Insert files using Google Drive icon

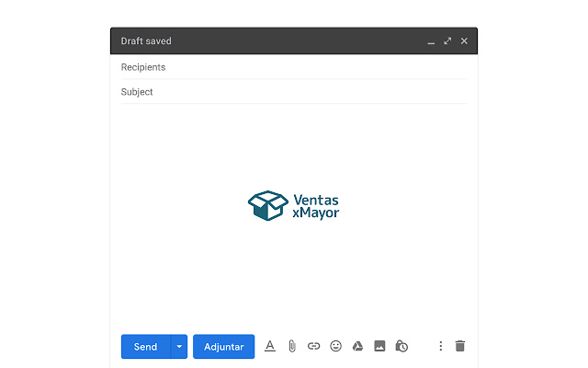pyautogui.click(x=357, y=346)
